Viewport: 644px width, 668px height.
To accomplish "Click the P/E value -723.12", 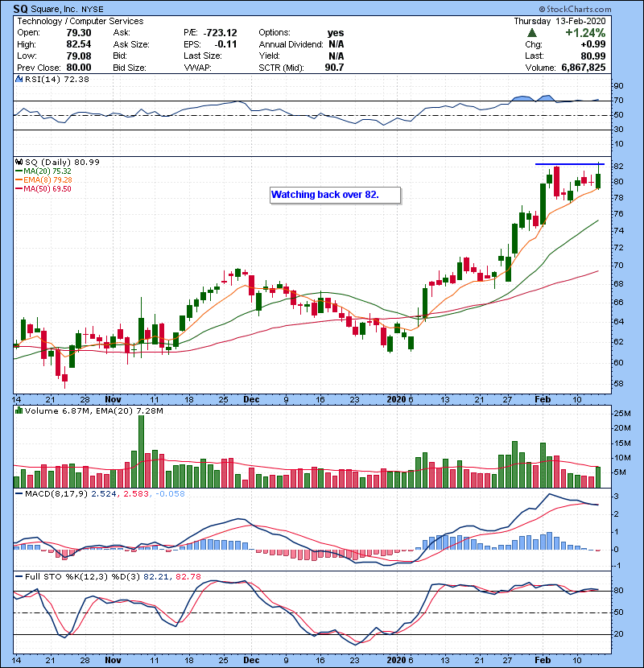I will pyautogui.click(x=221, y=33).
